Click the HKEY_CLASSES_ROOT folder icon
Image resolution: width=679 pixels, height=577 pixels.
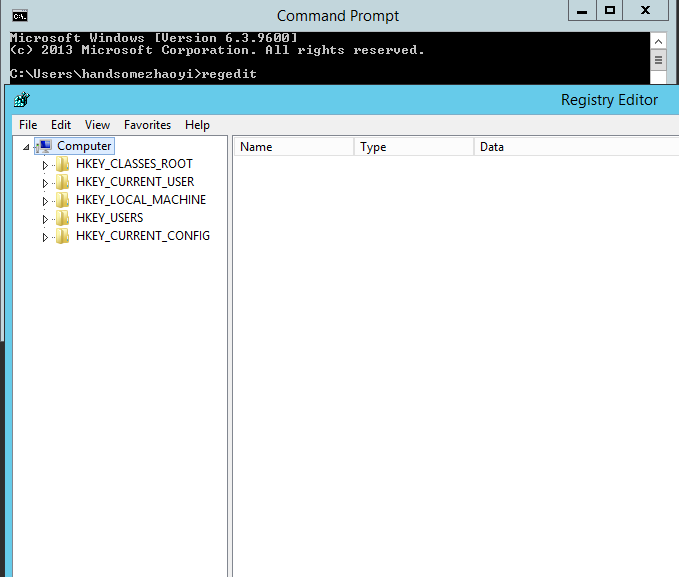click(x=63, y=164)
